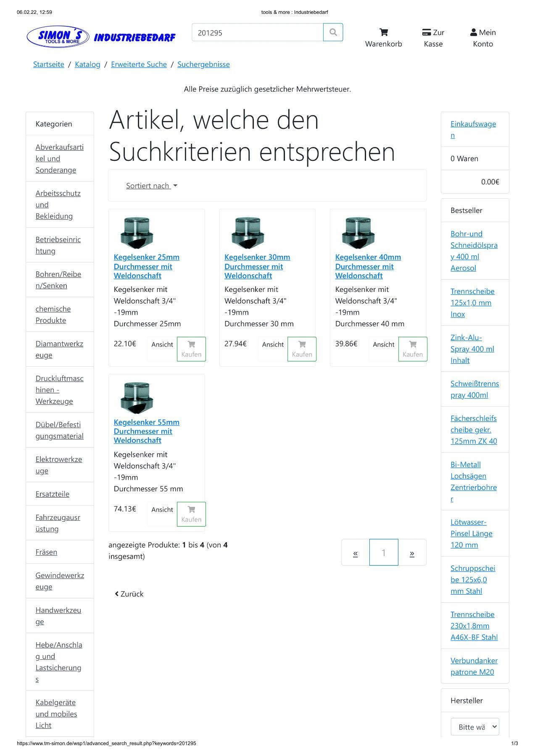The width and height of the screenshot is (535, 756).
Task: Go to the next results page arrow
Action: [x=412, y=553]
